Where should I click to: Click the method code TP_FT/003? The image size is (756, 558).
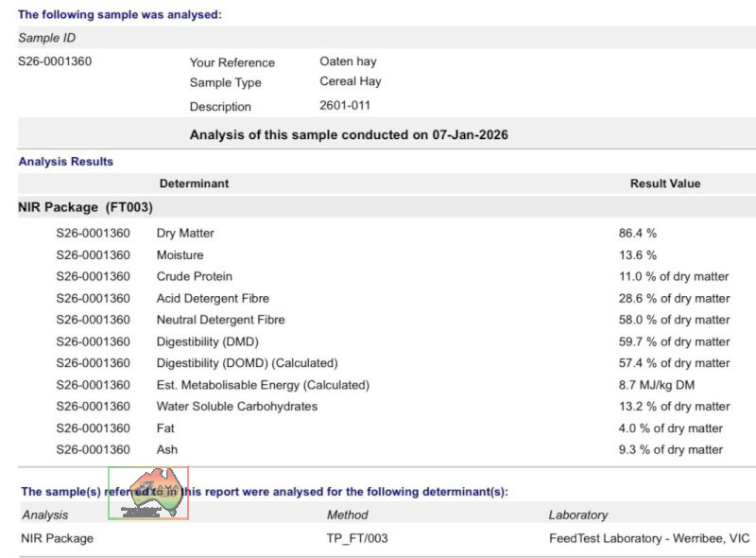point(357,538)
